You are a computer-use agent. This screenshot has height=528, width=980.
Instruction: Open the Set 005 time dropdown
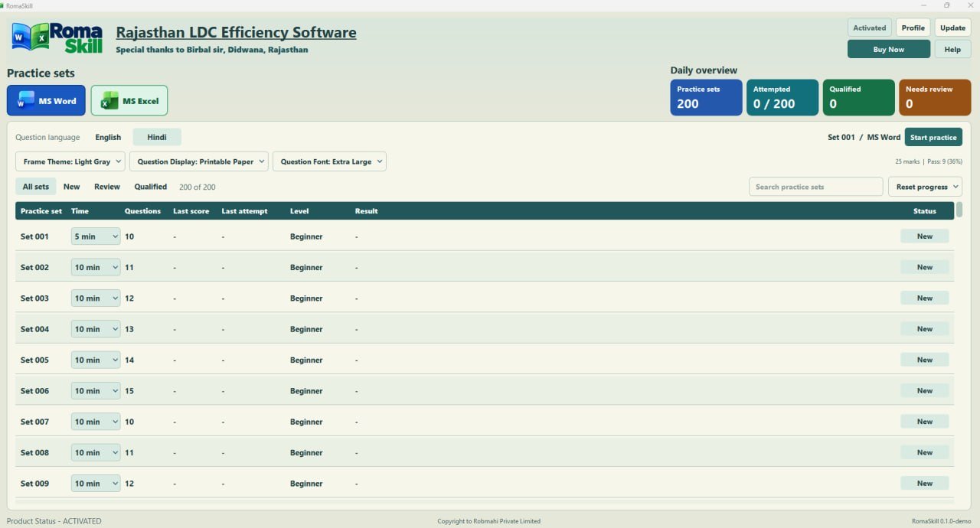coord(96,360)
